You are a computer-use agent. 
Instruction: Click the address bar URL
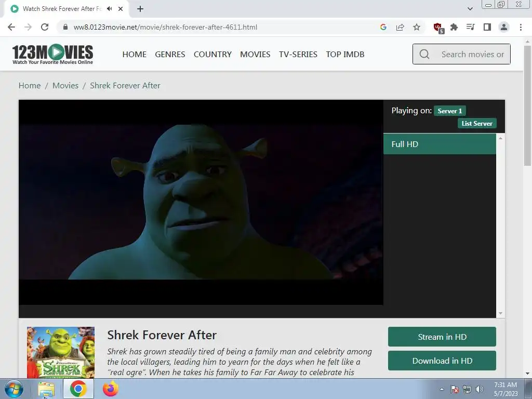click(165, 27)
